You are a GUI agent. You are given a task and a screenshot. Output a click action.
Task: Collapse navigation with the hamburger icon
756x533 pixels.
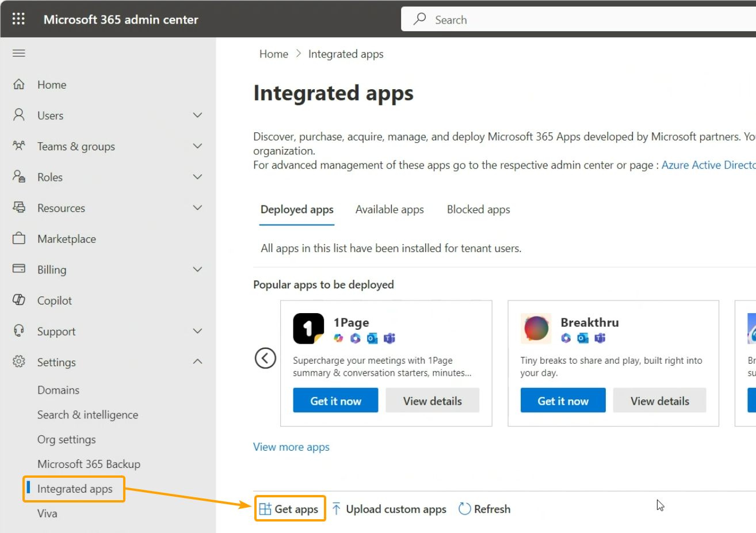pyautogui.click(x=18, y=52)
